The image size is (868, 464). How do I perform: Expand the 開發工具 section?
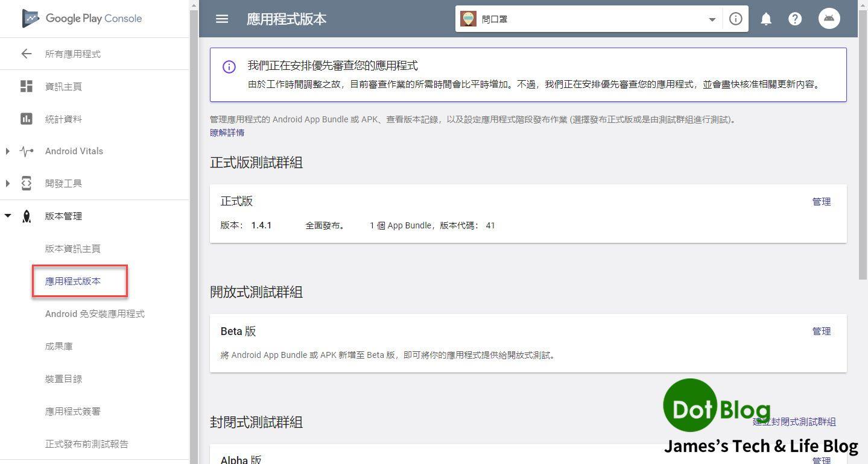tap(7, 183)
